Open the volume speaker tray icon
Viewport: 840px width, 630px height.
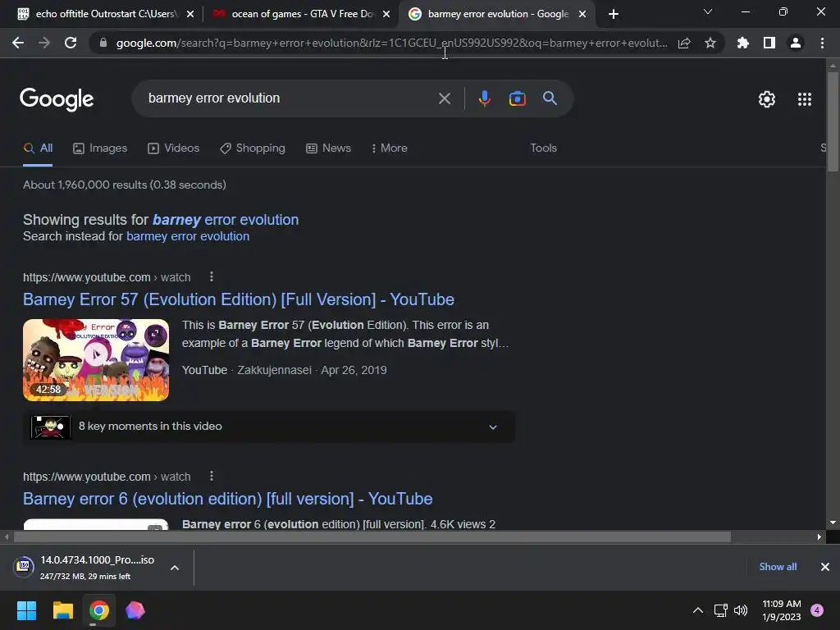(x=741, y=610)
